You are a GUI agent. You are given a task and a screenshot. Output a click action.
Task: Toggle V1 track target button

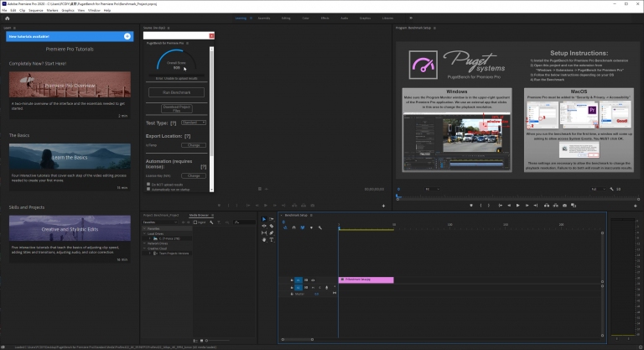[x=299, y=280]
